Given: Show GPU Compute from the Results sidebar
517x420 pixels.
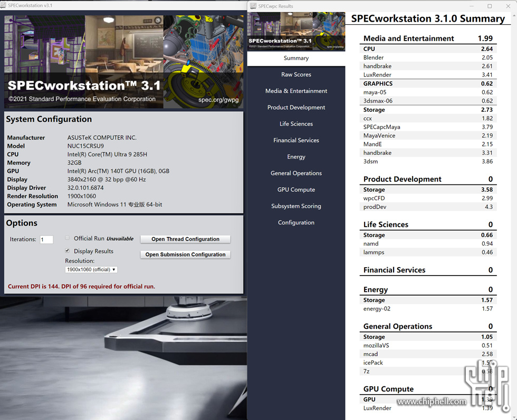Looking at the screenshot, I should [x=296, y=190].
